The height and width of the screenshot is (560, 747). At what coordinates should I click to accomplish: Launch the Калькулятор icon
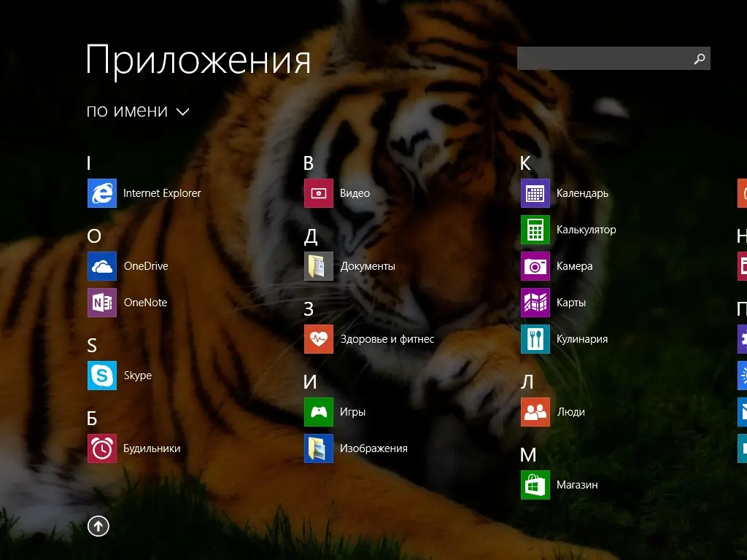pos(535,230)
